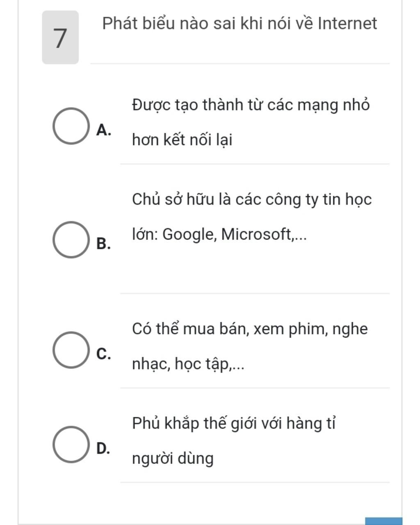
Task: Click the bold letter label B.
Action: pyautogui.click(x=104, y=244)
